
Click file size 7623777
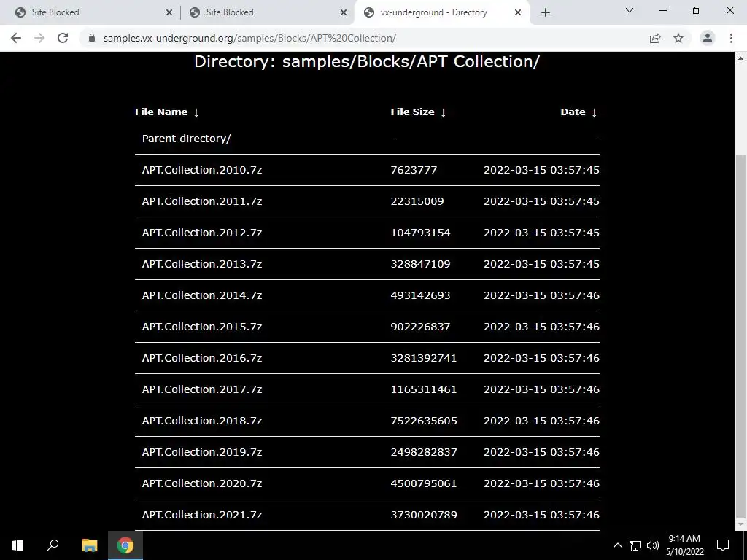tap(414, 170)
